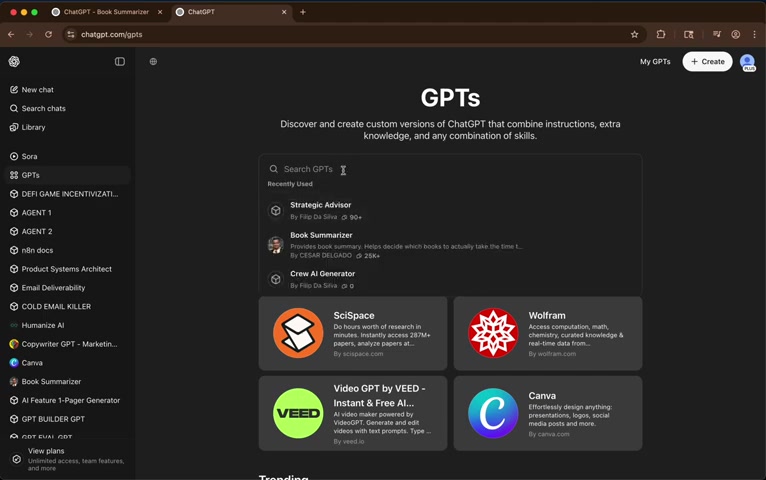Open Video GPT by VEED card title

[x=380, y=396]
